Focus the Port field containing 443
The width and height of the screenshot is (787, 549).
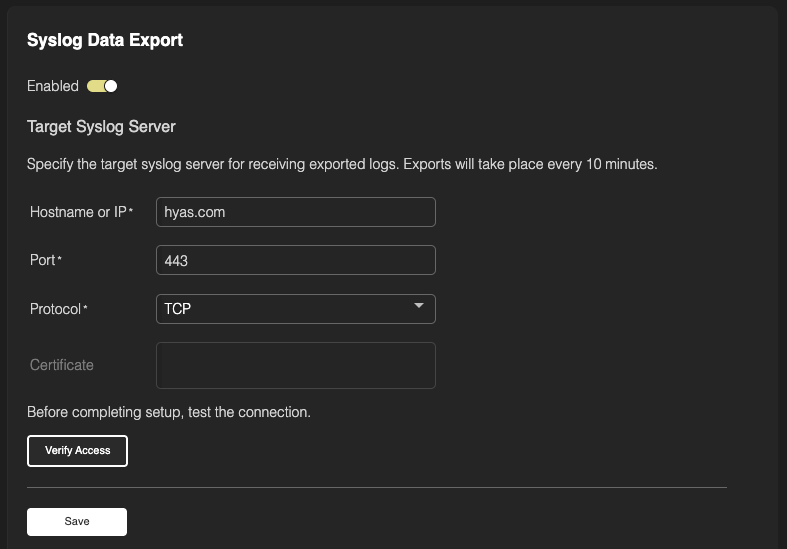(295, 260)
